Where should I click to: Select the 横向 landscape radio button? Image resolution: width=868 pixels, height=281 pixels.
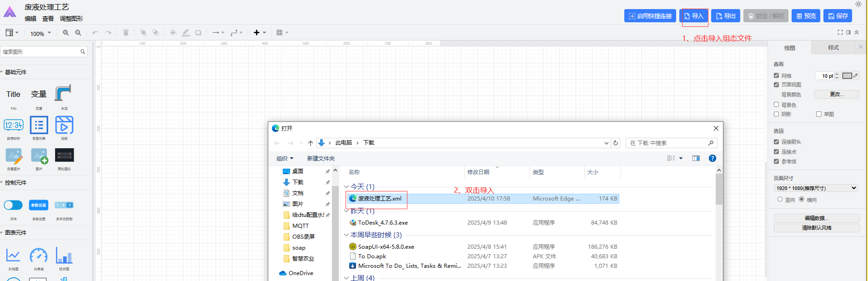pos(802,200)
